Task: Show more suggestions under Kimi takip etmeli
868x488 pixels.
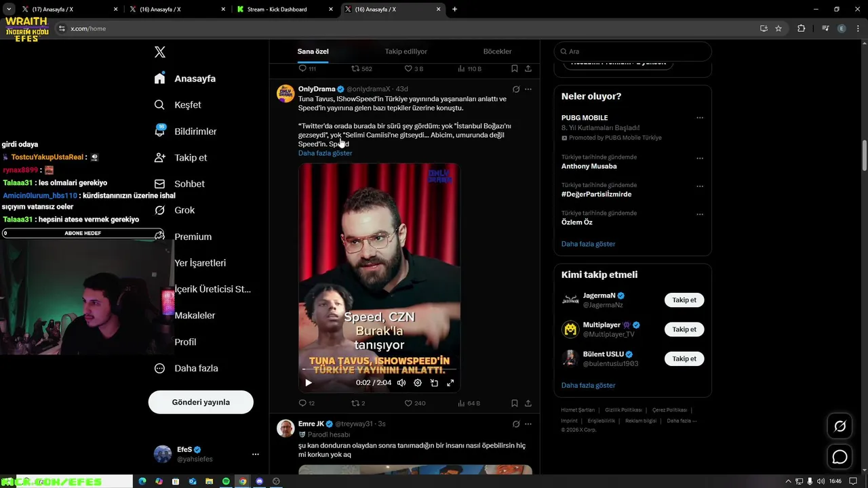Action: coord(588,385)
